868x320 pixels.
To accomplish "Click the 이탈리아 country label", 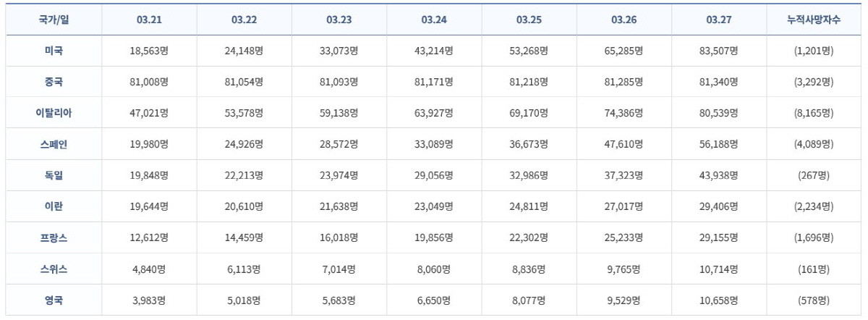I will click(x=54, y=113).
